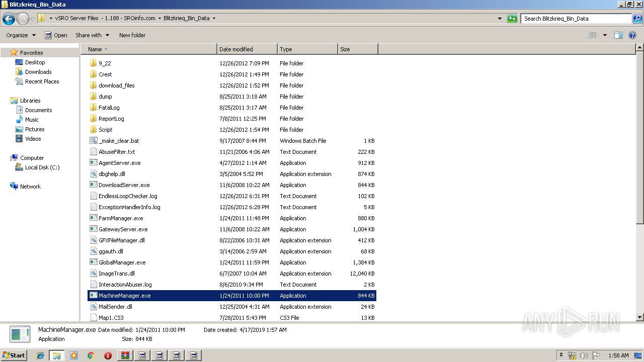Select the Crest folder icon
644x362 pixels.
93,74
